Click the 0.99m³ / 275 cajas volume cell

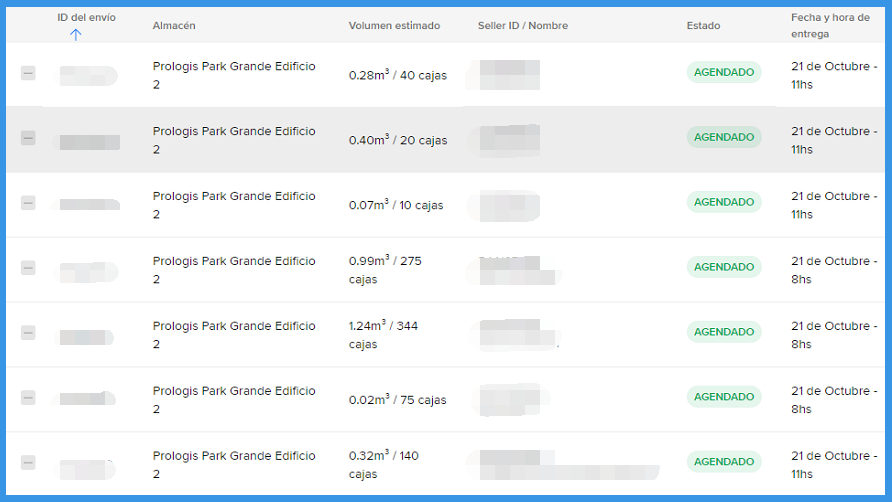click(x=385, y=270)
